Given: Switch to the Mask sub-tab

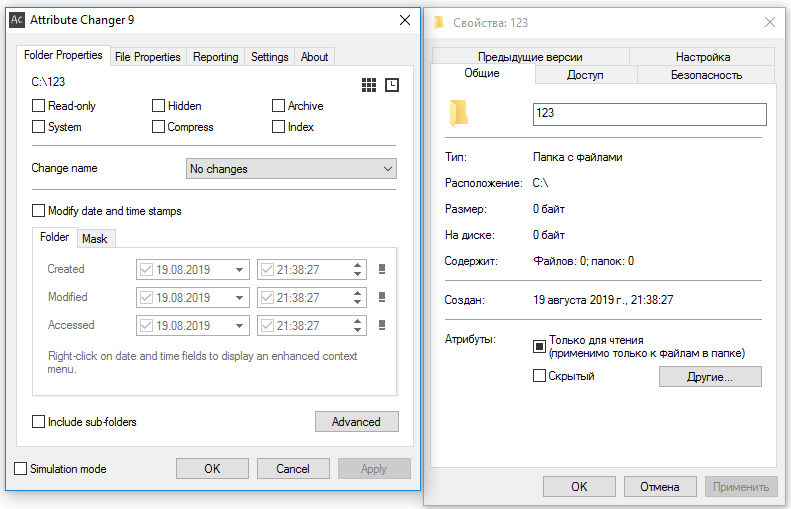Looking at the screenshot, I should tap(95, 239).
